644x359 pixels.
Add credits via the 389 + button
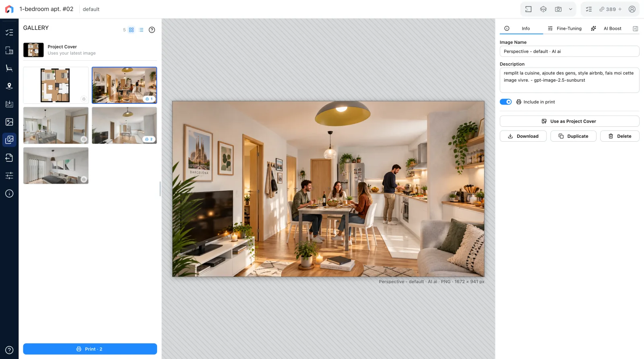click(x=610, y=9)
